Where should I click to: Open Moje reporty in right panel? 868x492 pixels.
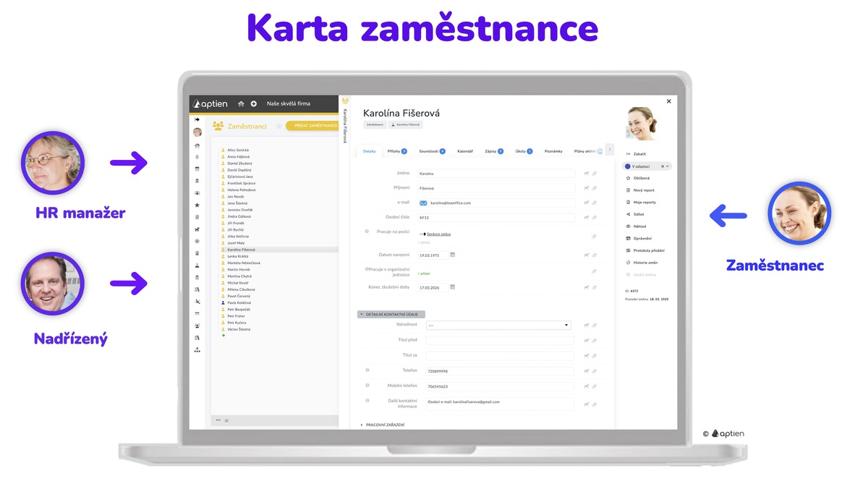tap(640, 203)
